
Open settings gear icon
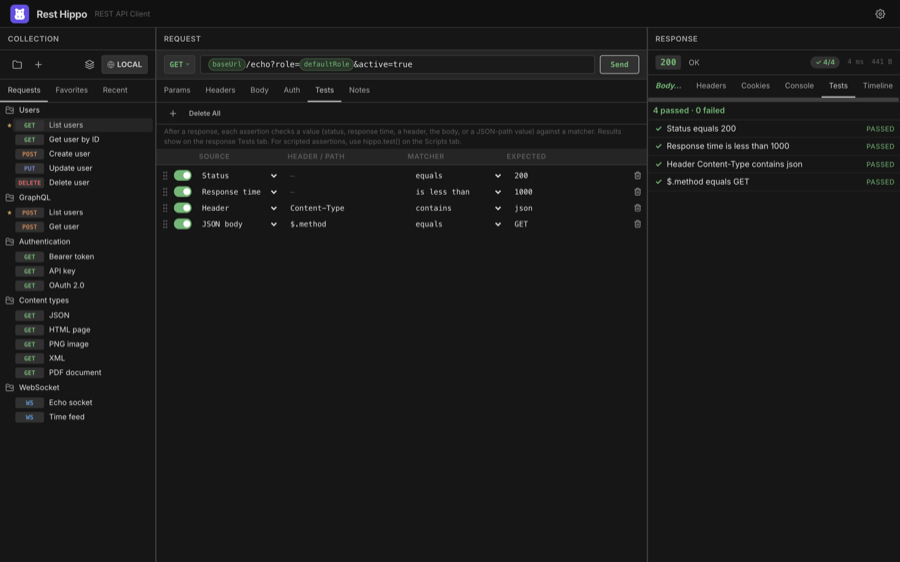click(880, 14)
